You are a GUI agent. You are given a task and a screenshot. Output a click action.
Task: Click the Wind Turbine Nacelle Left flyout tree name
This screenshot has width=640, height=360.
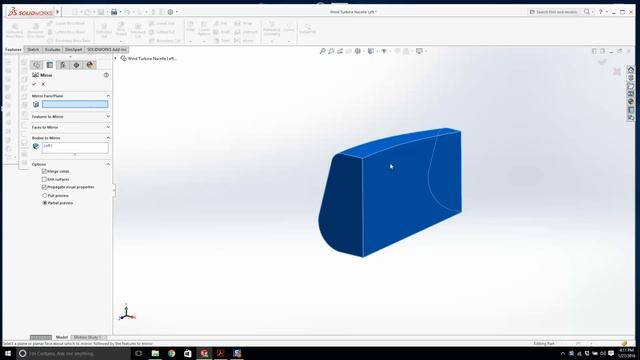[152, 58]
